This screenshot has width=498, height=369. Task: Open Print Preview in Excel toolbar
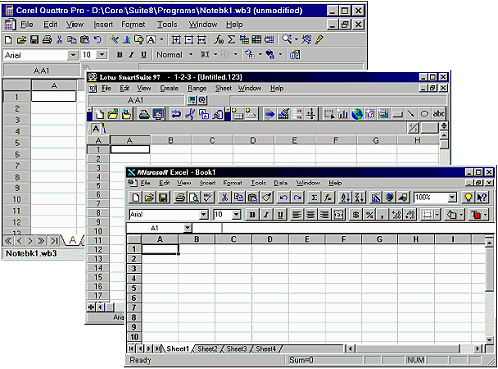[x=194, y=198]
